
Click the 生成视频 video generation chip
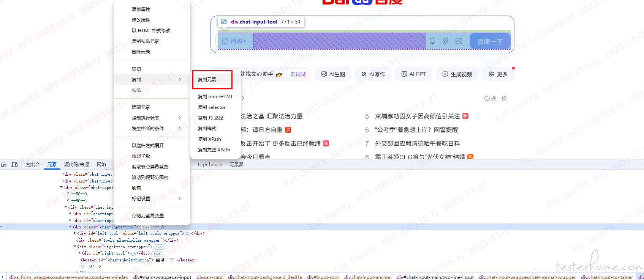coord(457,74)
